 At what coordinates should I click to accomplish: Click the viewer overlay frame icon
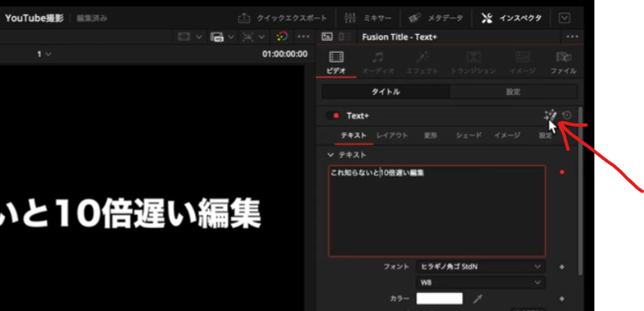tap(184, 37)
